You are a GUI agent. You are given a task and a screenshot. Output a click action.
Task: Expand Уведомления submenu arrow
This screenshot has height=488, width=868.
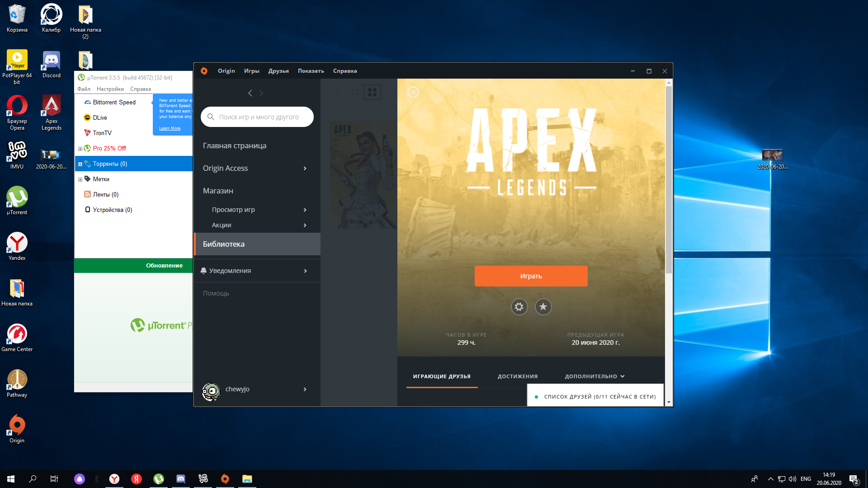[x=305, y=271]
